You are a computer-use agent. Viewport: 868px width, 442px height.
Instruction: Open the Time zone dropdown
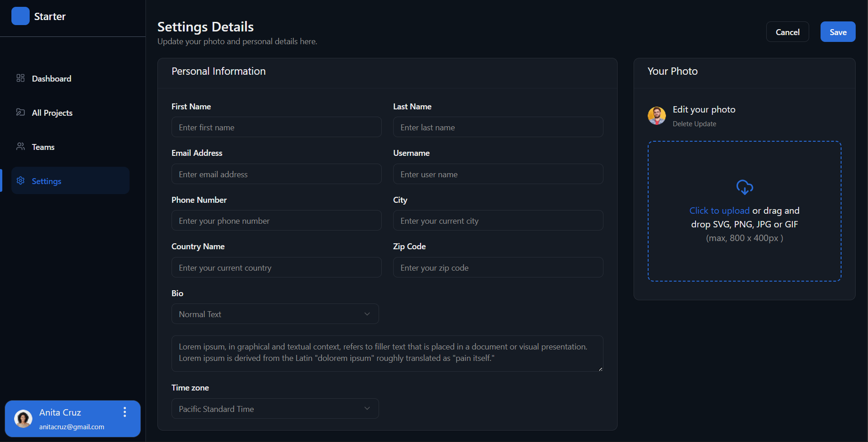(x=275, y=409)
